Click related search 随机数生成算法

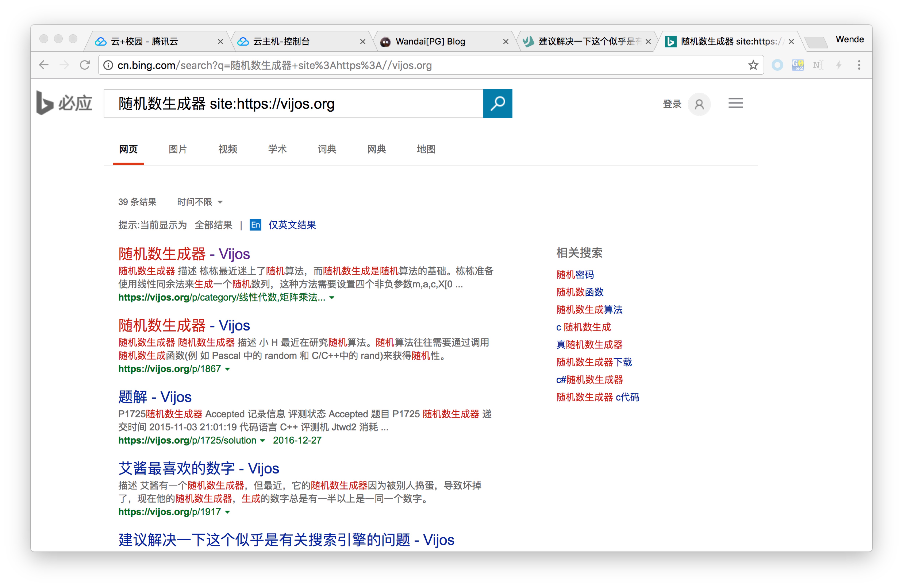(589, 309)
